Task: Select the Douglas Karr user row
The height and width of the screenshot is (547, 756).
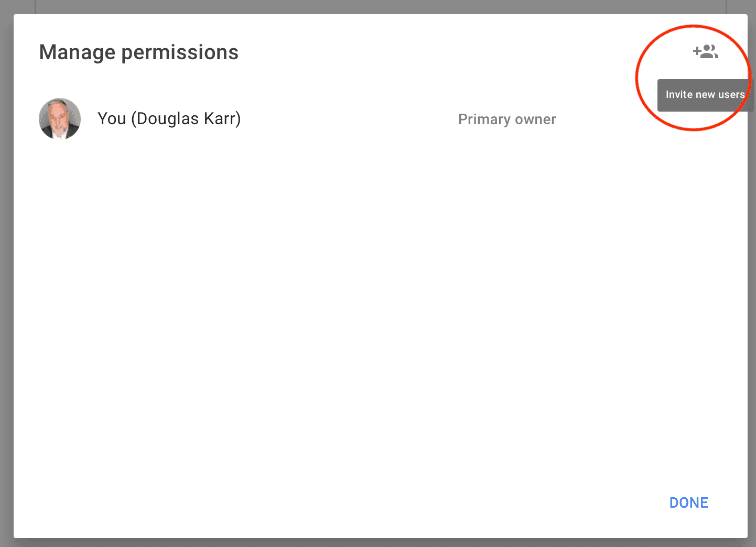Action: [x=315, y=119]
